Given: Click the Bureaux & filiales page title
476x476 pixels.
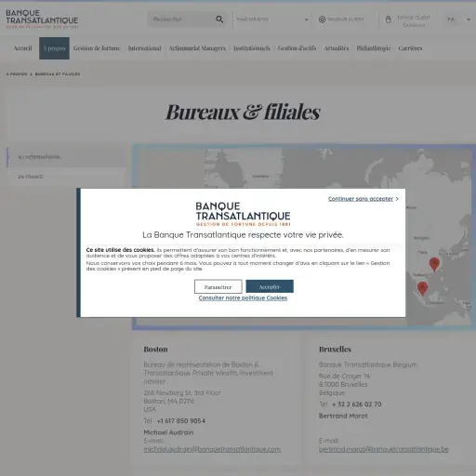Looking at the screenshot, I should coord(243,112).
